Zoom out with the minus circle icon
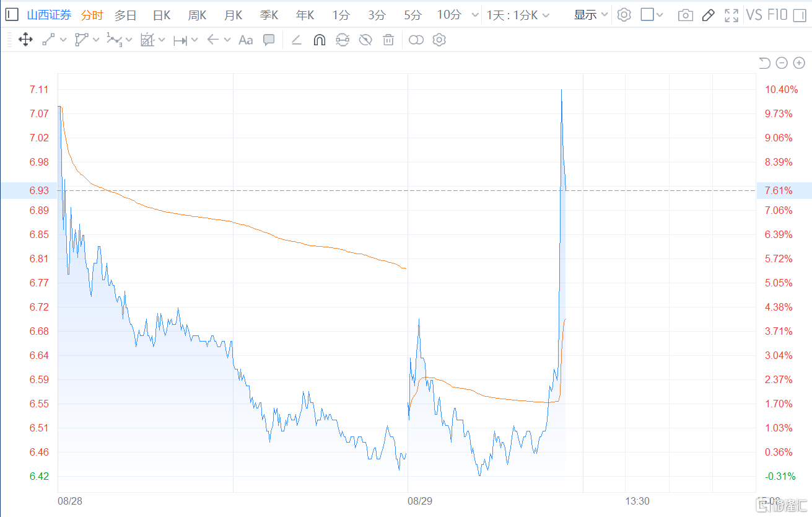The image size is (812, 517). tap(782, 63)
